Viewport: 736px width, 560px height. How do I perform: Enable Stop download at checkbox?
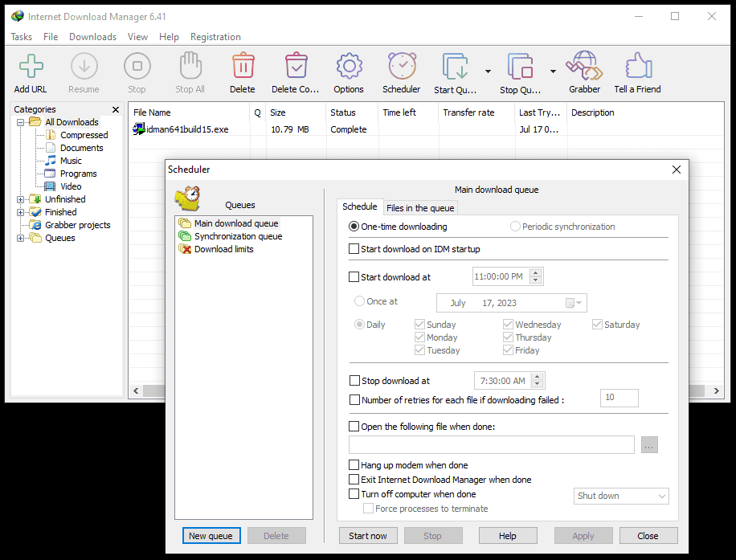coord(355,380)
